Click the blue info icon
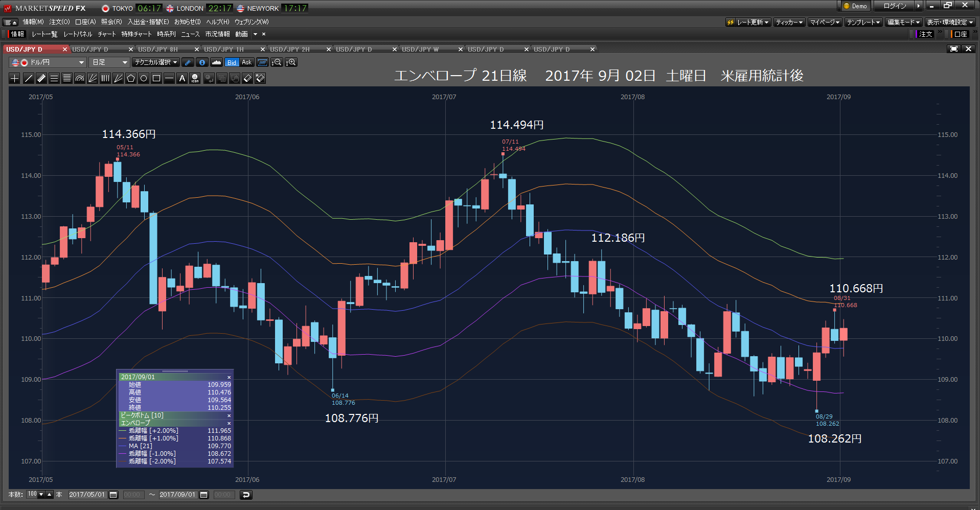 click(x=202, y=62)
